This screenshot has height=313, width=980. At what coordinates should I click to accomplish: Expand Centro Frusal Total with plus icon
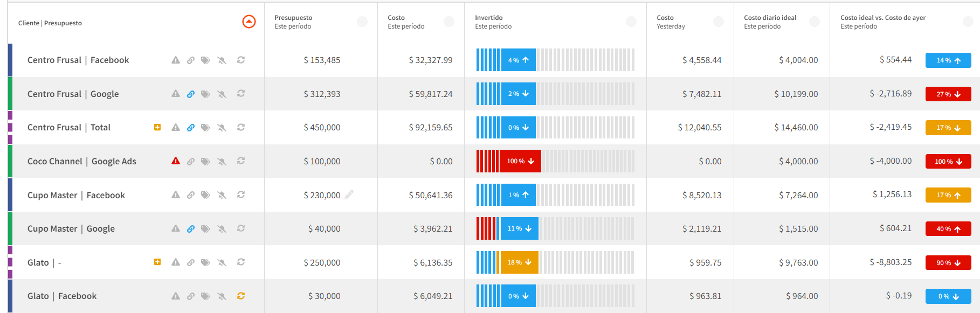pos(157,127)
